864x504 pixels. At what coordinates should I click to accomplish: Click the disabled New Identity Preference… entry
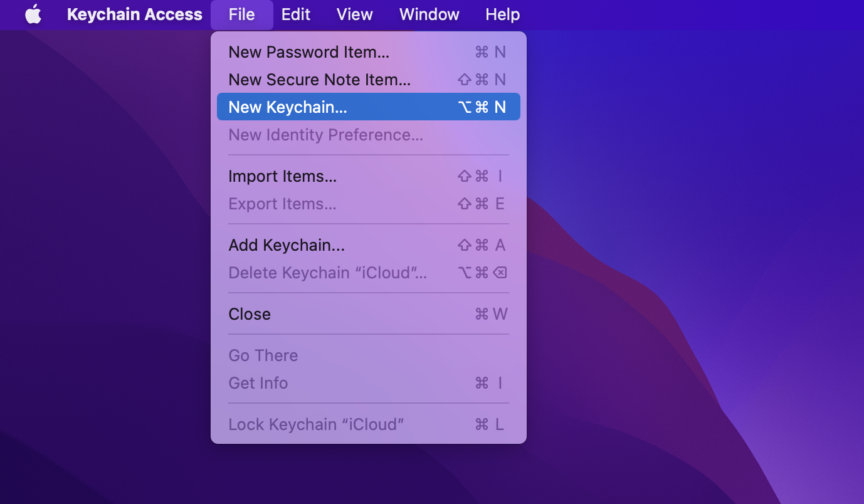point(369,135)
